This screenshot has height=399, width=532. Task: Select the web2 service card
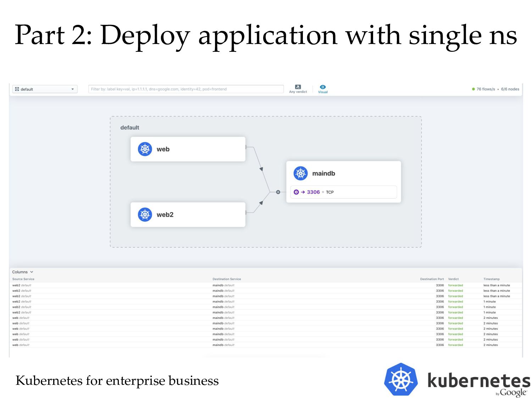point(188,215)
